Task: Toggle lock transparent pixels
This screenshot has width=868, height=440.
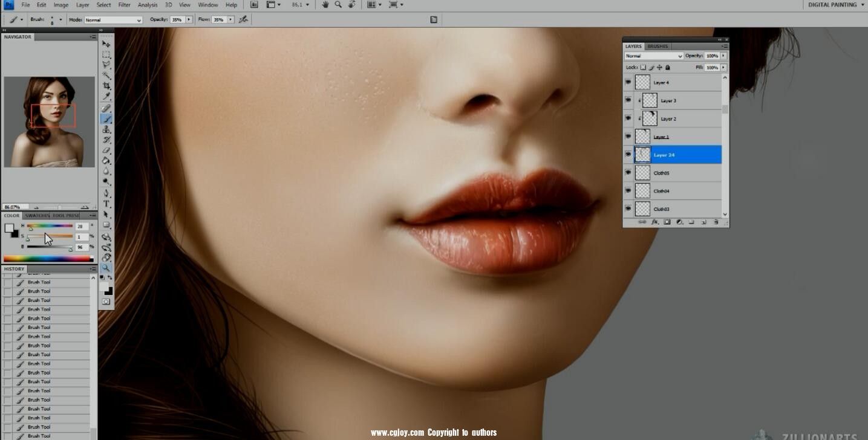Action: pyautogui.click(x=643, y=67)
